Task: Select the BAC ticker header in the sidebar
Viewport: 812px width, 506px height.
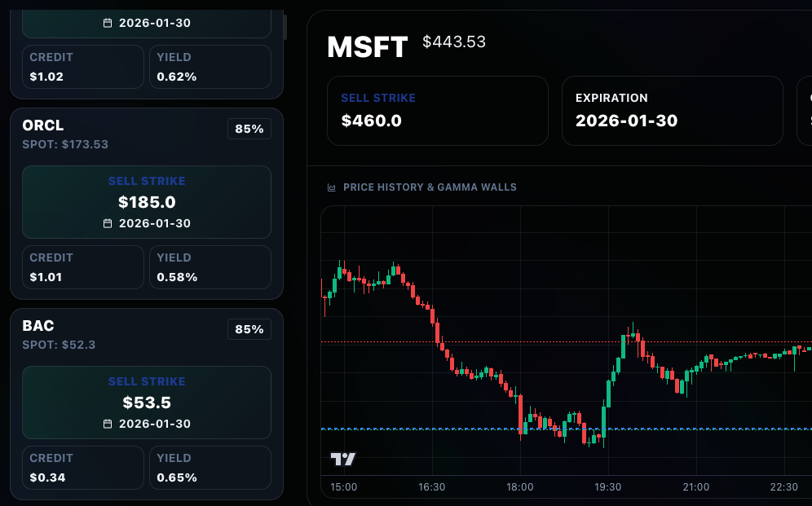Action: (38, 326)
